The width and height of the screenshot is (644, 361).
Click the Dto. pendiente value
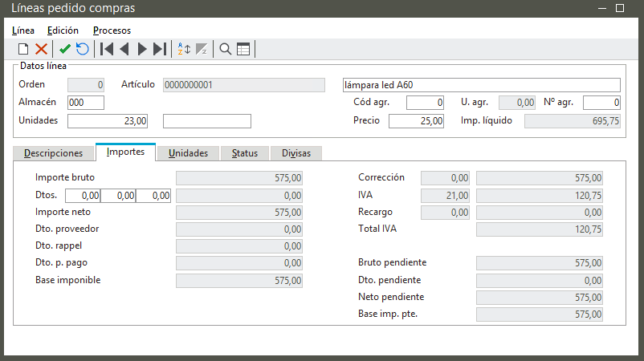(540, 281)
